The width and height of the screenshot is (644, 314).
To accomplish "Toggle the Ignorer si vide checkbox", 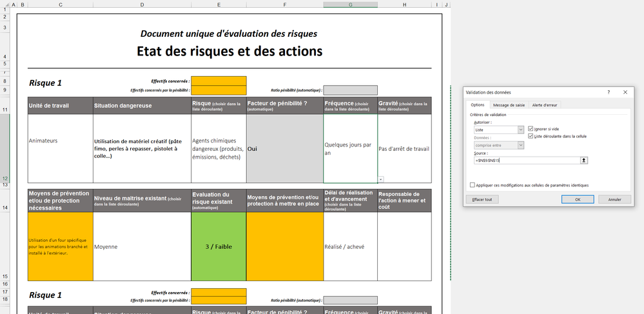I will coord(531,129).
